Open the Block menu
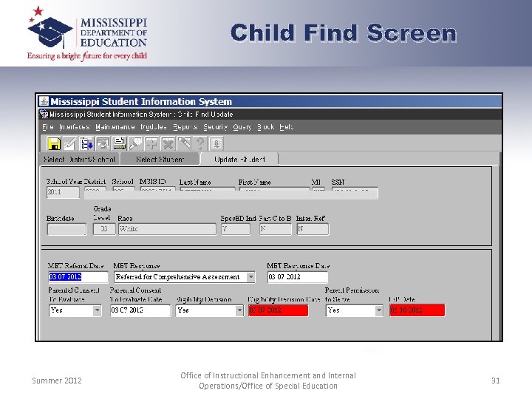The image size is (532, 399). tap(266, 127)
